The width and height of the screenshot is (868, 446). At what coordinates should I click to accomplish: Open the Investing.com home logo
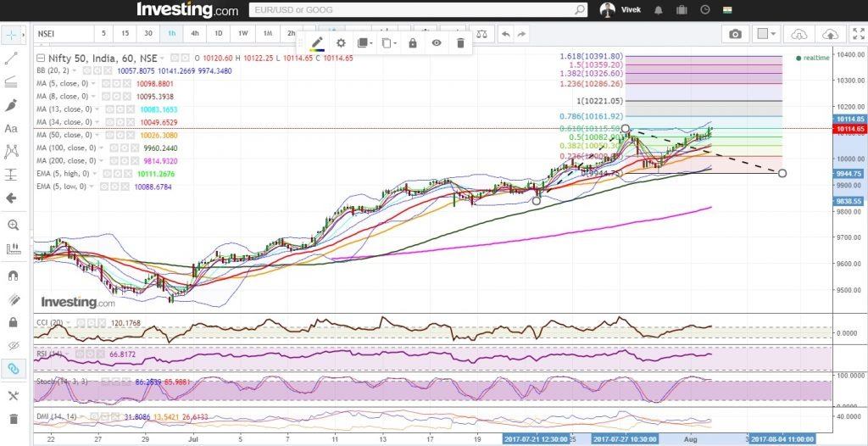[x=187, y=10]
